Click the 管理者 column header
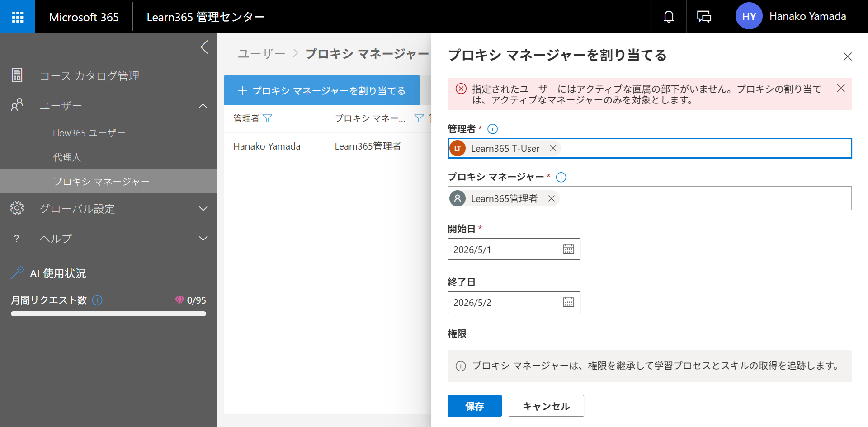Screen dimensions: 868x427 pyautogui.click(x=246, y=118)
